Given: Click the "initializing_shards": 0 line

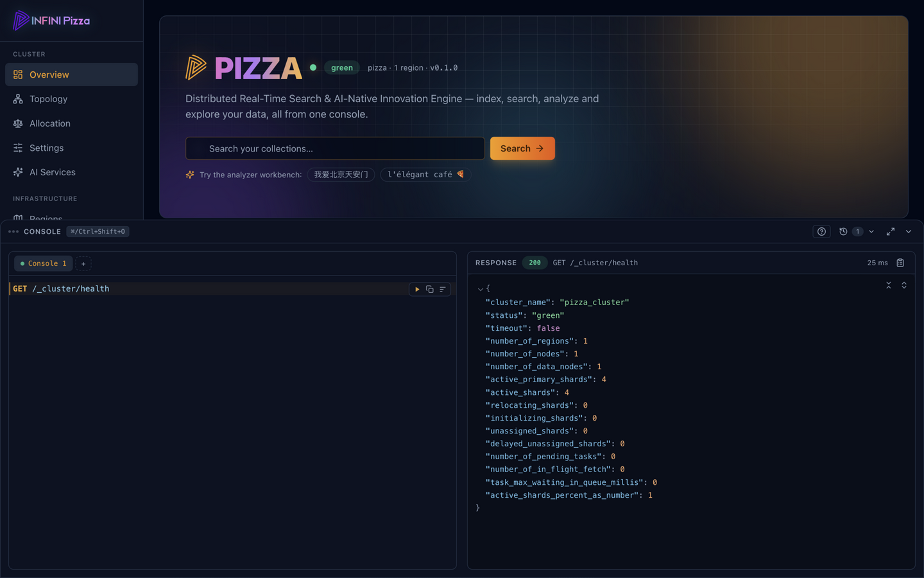Looking at the screenshot, I should 541,418.
